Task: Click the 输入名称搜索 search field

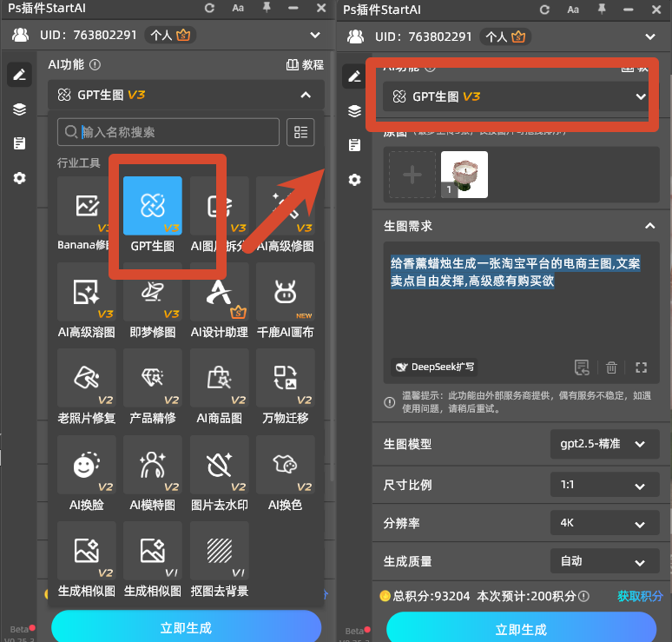Action: click(168, 132)
